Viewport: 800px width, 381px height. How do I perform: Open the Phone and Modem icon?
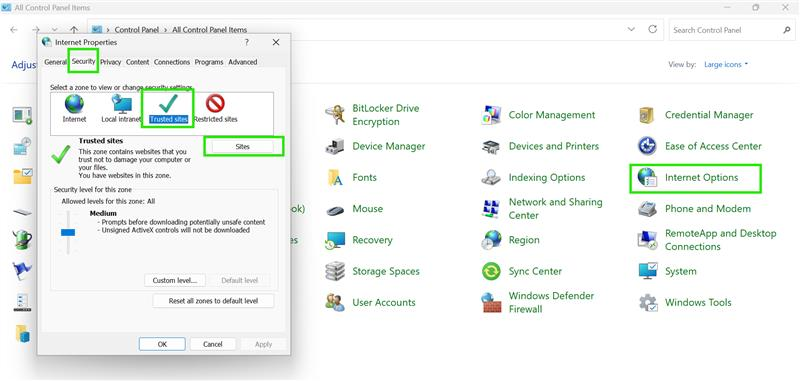pyautogui.click(x=647, y=209)
